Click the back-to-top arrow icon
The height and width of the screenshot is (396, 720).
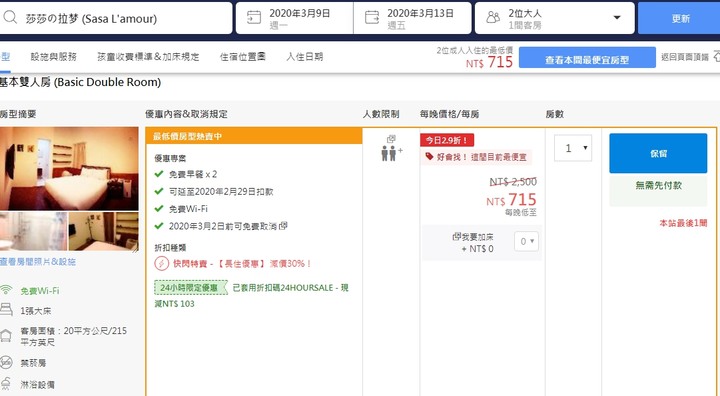pos(716,57)
